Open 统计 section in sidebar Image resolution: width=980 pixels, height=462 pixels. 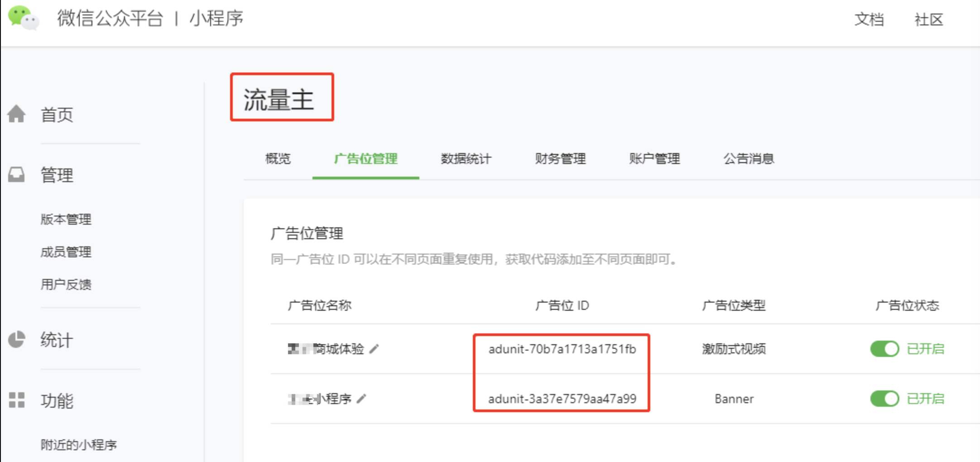click(x=57, y=340)
